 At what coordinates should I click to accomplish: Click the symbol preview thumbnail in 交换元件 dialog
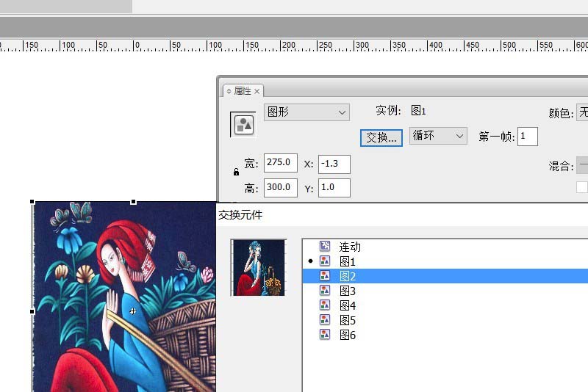[259, 268]
